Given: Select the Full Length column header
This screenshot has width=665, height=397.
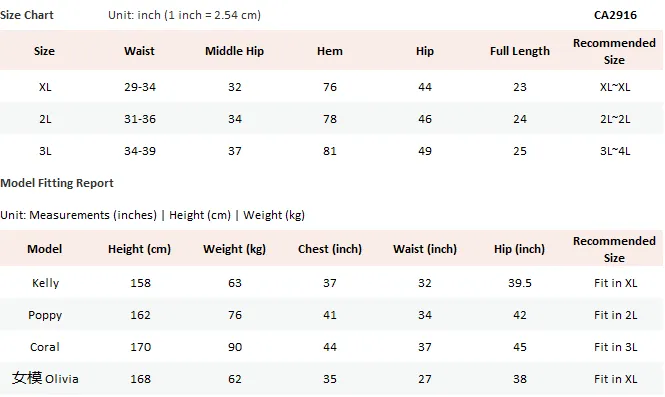Looking at the screenshot, I should point(520,51).
